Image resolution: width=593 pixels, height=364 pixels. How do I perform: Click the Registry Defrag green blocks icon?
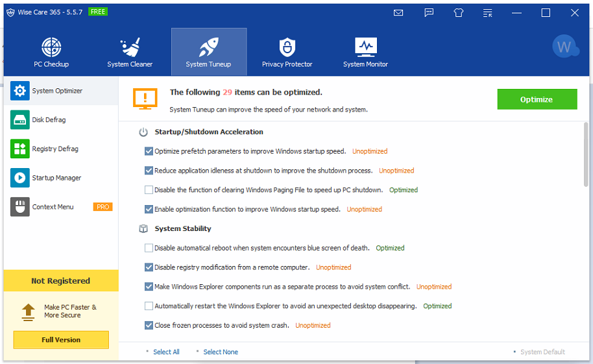pyautogui.click(x=20, y=149)
